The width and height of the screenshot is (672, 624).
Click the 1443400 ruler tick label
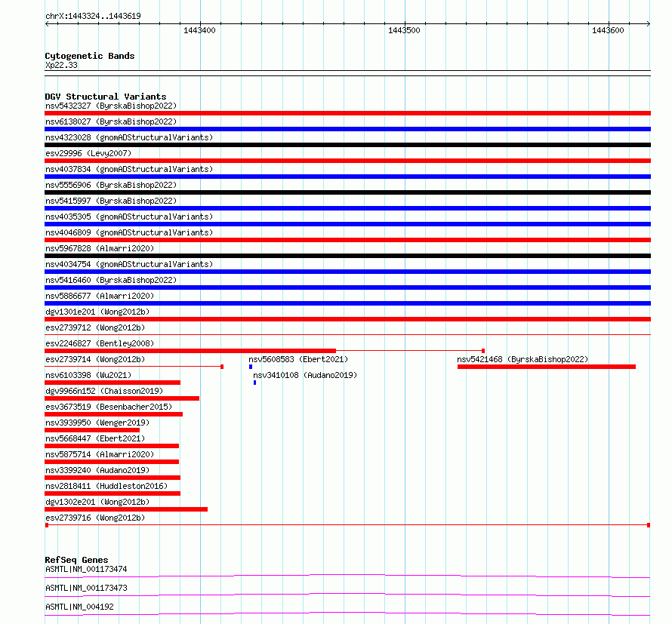point(200,30)
